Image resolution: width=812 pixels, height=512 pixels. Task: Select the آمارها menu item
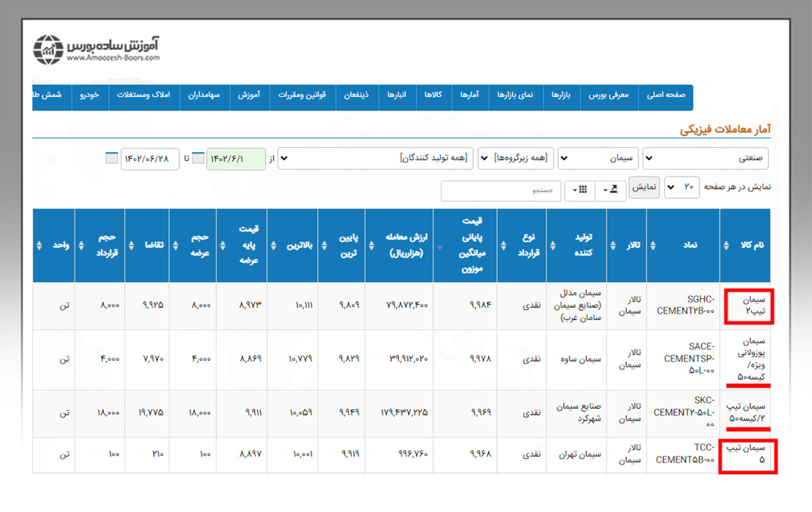(470, 95)
